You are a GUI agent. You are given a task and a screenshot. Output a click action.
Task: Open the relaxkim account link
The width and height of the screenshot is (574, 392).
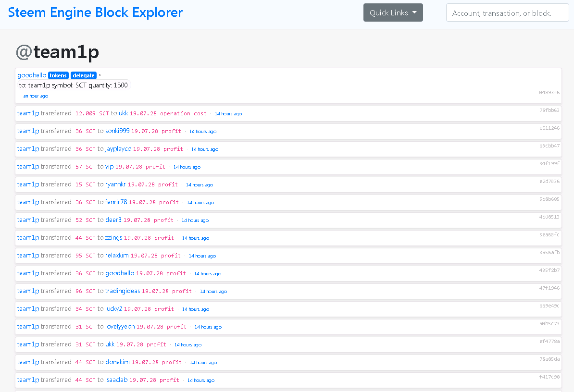click(x=117, y=255)
